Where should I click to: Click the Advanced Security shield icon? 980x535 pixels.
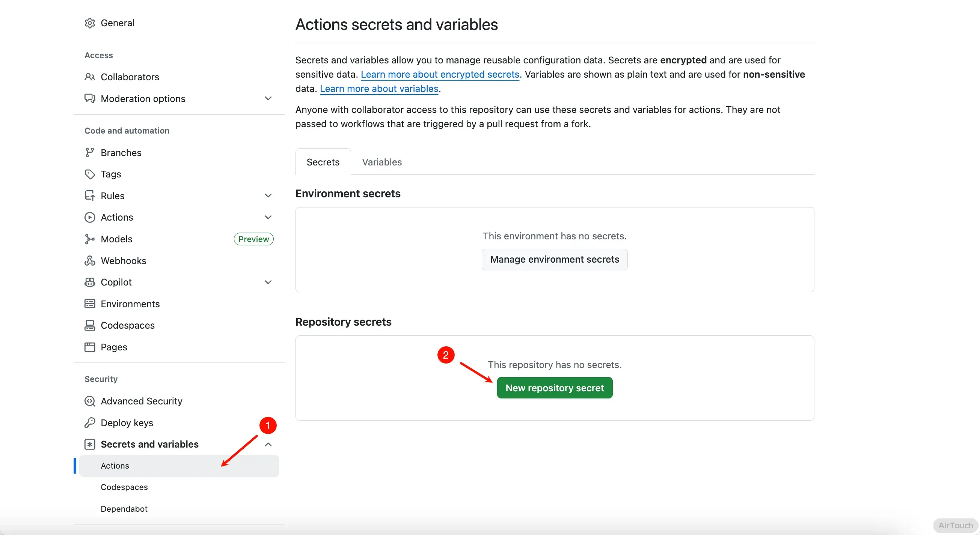pyautogui.click(x=90, y=401)
